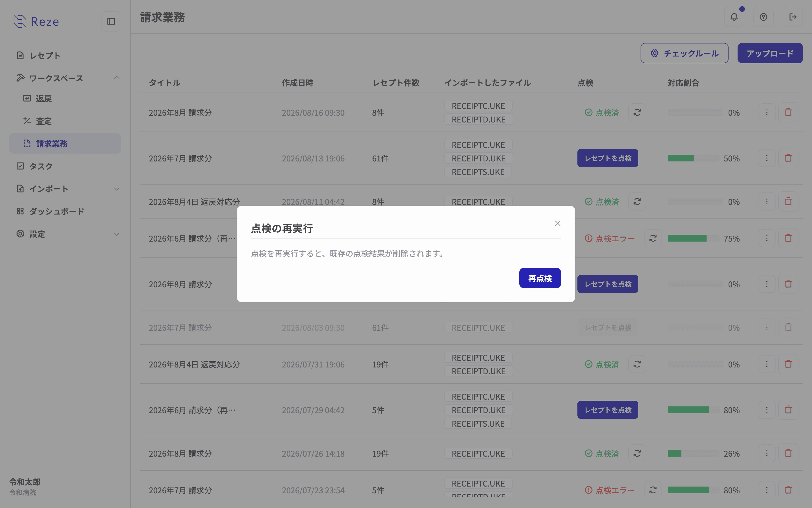The height and width of the screenshot is (508, 812).
Task: Open the notifications bell
Action: coord(734,17)
